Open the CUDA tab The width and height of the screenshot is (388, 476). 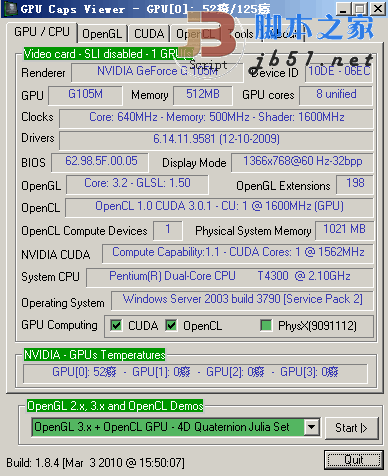[149, 34]
